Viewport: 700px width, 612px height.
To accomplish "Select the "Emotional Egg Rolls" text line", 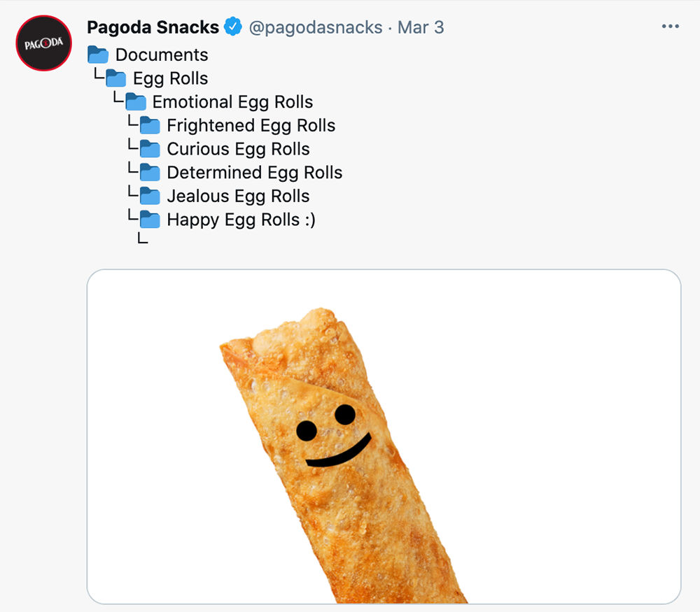I will click(232, 102).
